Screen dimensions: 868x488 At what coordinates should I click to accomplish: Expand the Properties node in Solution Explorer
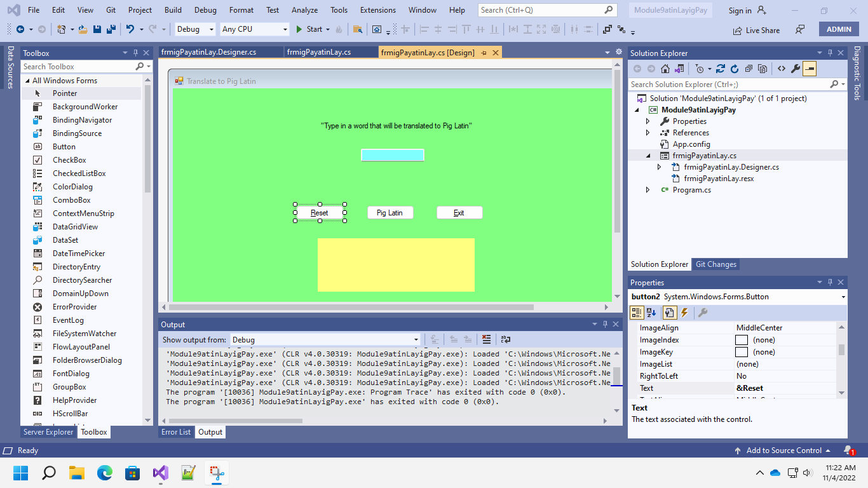tap(648, 121)
